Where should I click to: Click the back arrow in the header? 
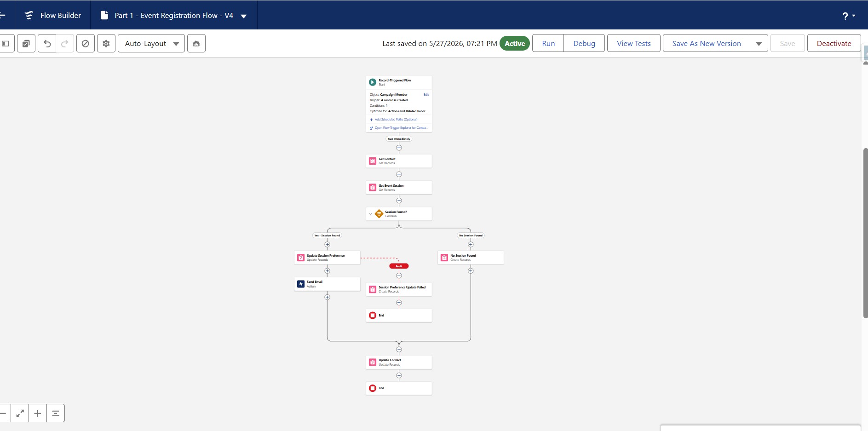[2, 15]
